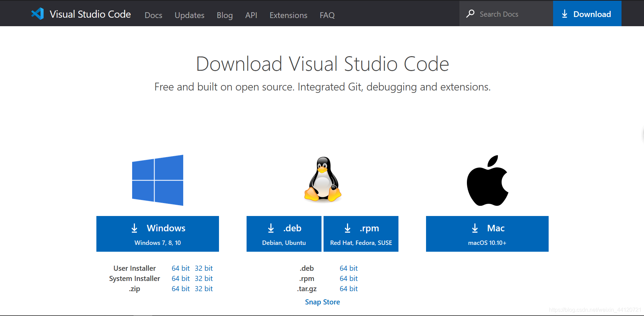Click the 'User Installer' label
Image resolution: width=644 pixels, height=316 pixels.
135,268
